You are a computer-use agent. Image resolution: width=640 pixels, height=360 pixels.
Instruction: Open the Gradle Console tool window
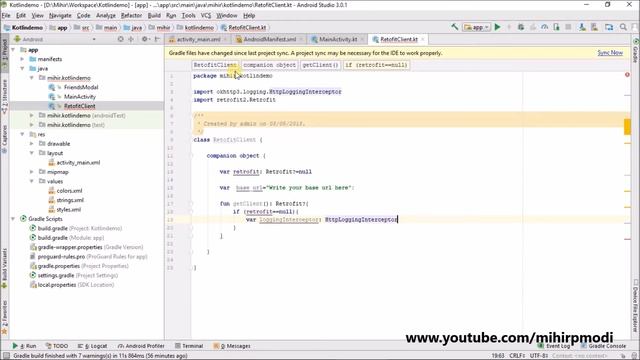click(603, 346)
